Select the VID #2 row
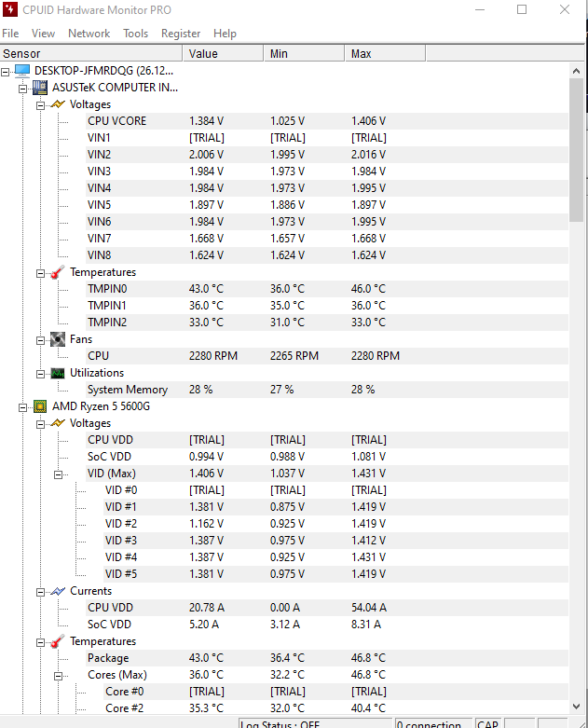 pyautogui.click(x=336, y=524)
